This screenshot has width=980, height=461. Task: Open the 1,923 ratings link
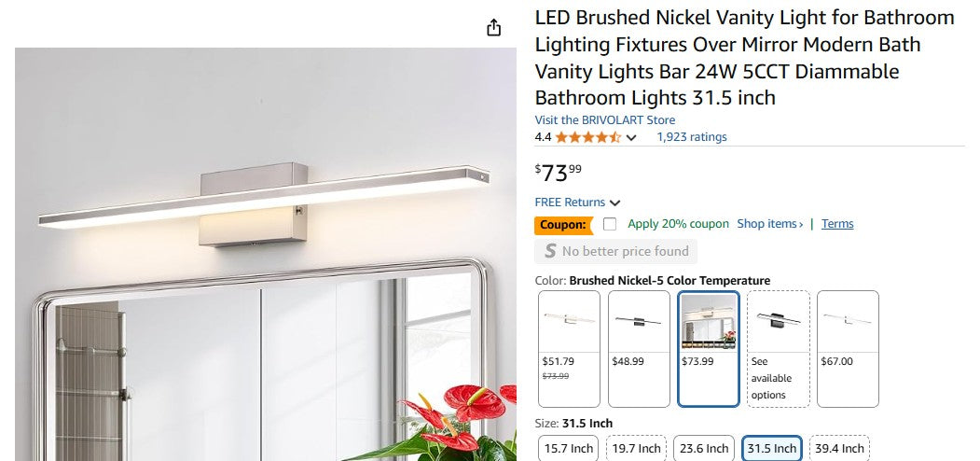(x=691, y=137)
